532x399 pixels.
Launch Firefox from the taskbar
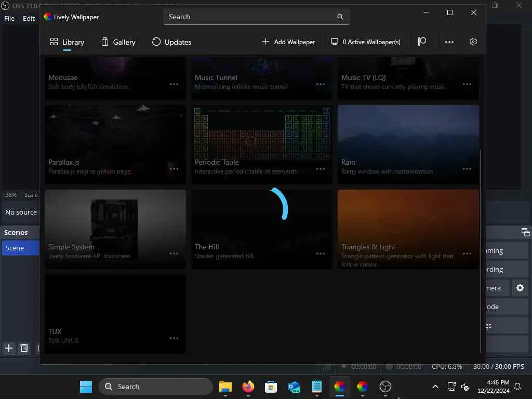[x=248, y=387]
